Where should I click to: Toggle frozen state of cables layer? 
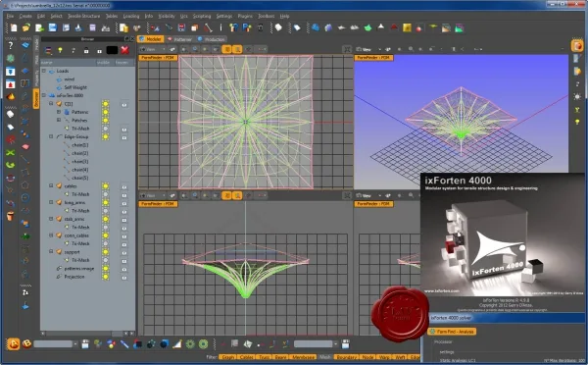(x=124, y=186)
